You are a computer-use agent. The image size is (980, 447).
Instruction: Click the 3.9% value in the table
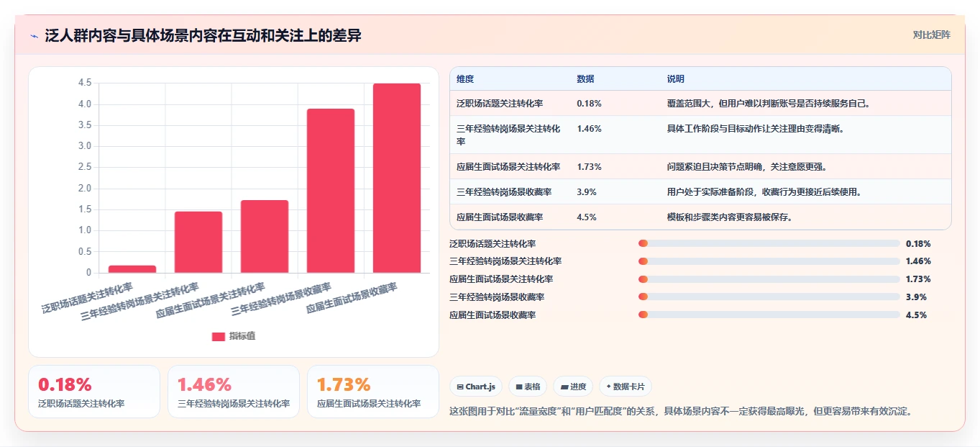click(x=586, y=192)
